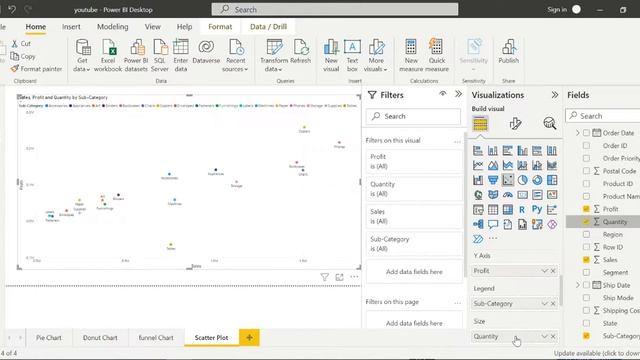The height and width of the screenshot is (360, 640).
Task: Select the Decomposition tree visual
Action: [x=478, y=224]
